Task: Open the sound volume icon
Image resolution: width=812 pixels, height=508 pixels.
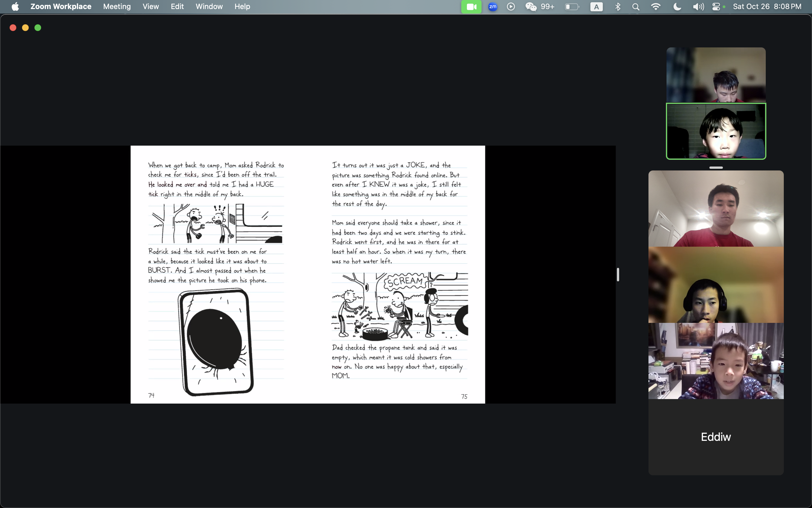Action: (x=698, y=7)
